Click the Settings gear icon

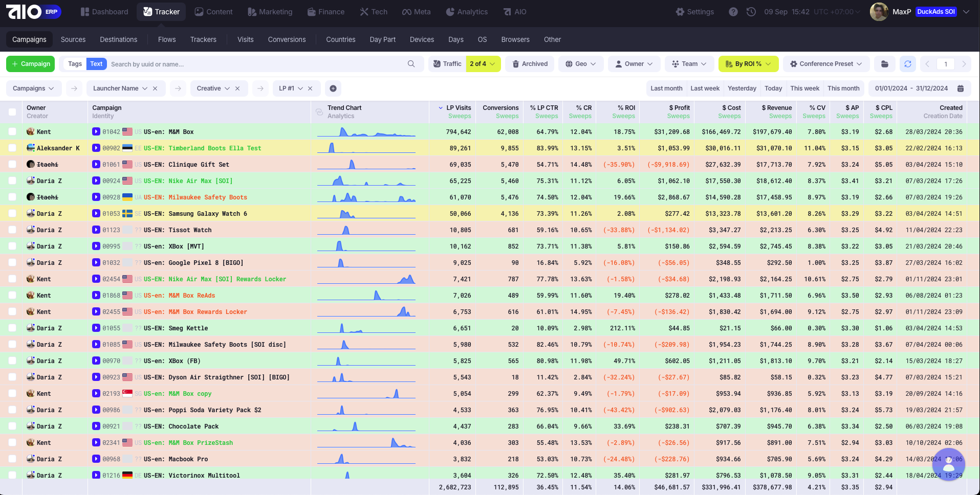pos(680,12)
